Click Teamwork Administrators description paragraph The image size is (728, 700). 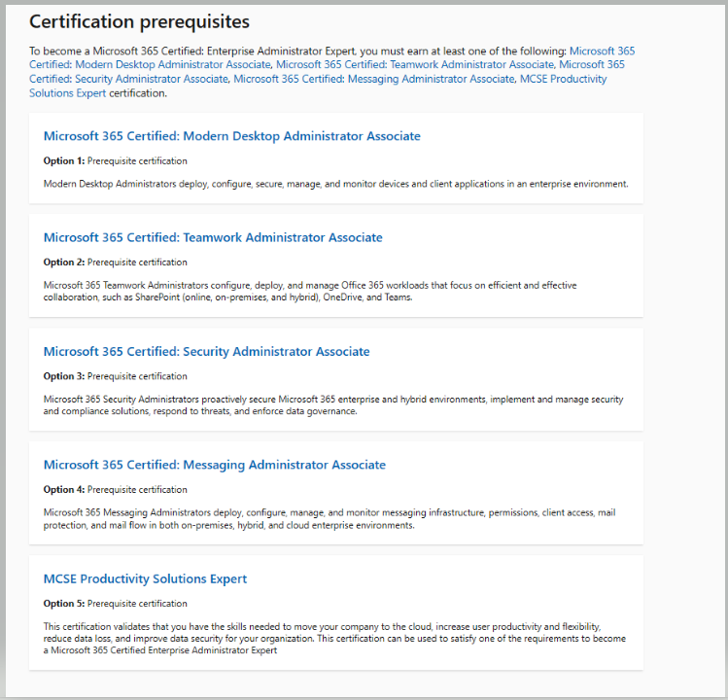pyautogui.click(x=310, y=292)
